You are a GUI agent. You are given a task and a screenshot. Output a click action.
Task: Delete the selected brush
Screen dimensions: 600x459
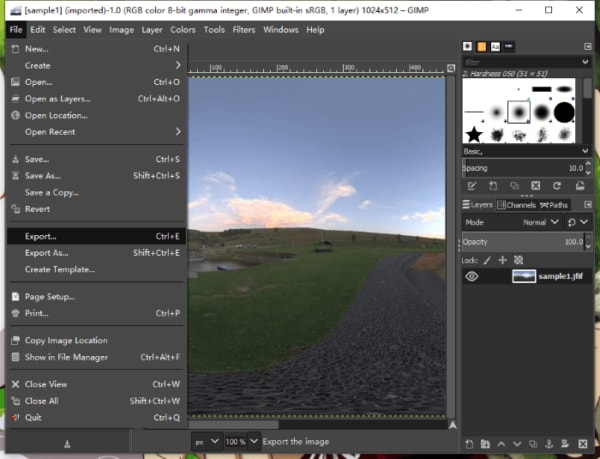(x=535, y=186)
